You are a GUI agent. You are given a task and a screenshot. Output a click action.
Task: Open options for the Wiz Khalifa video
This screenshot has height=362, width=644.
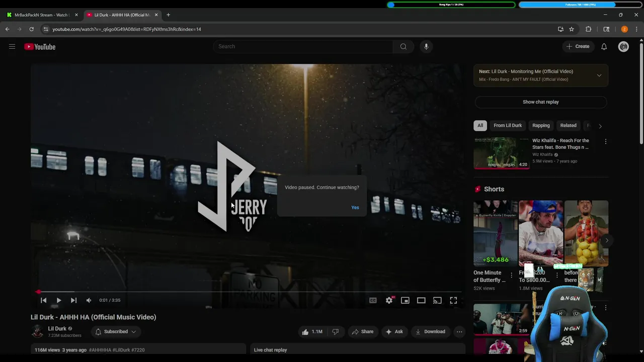605,142
